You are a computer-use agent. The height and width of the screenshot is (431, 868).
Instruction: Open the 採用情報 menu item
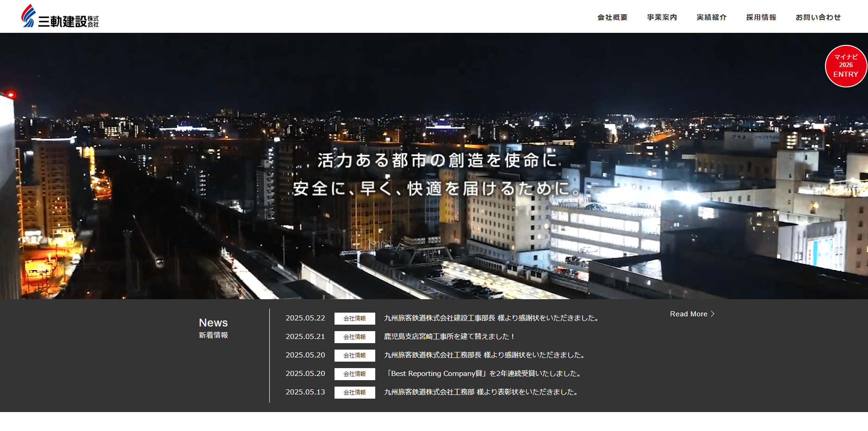pos(761,17)
